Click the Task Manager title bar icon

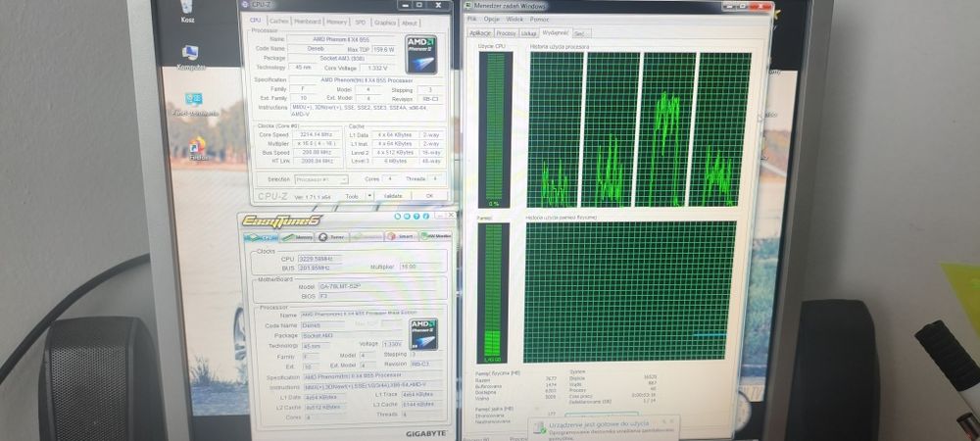coord(469,6)
